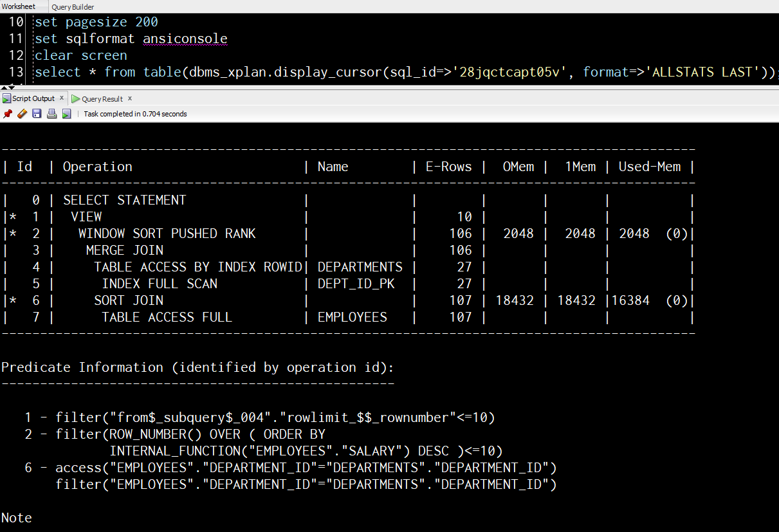Screen dimensions: 779x532
Task: Click the 'MERGE JOIN' operation
Action: pos(125,250)
